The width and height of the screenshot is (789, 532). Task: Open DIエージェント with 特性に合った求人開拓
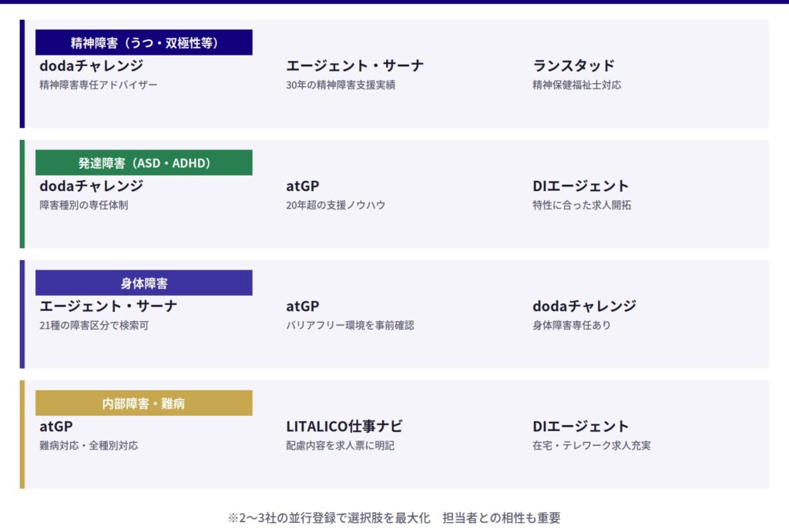click(581, 186)
